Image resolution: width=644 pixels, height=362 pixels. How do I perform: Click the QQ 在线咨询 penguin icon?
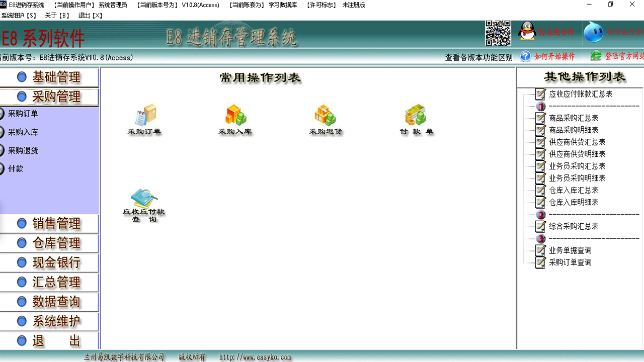click(x=527, y=32)
